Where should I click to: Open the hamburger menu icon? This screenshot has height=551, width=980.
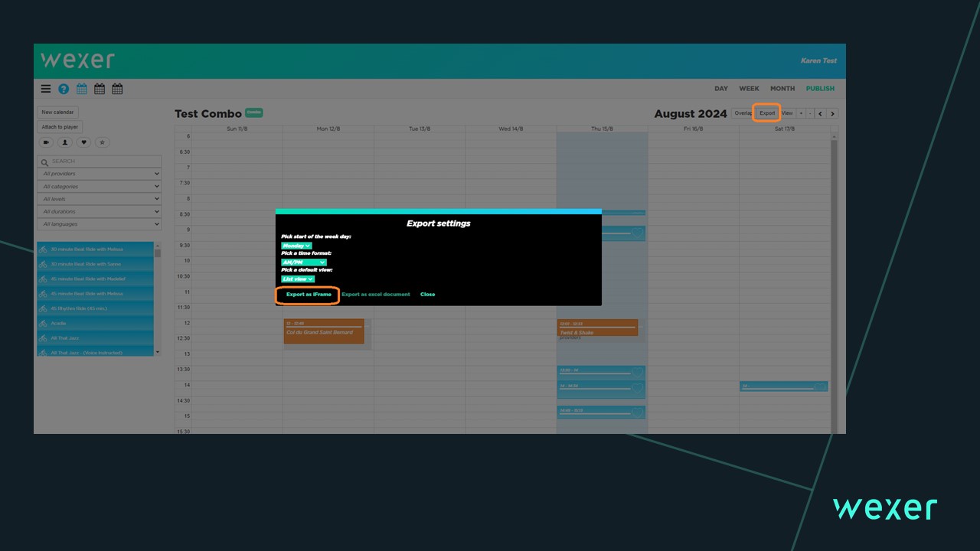(x=46, y=89)
